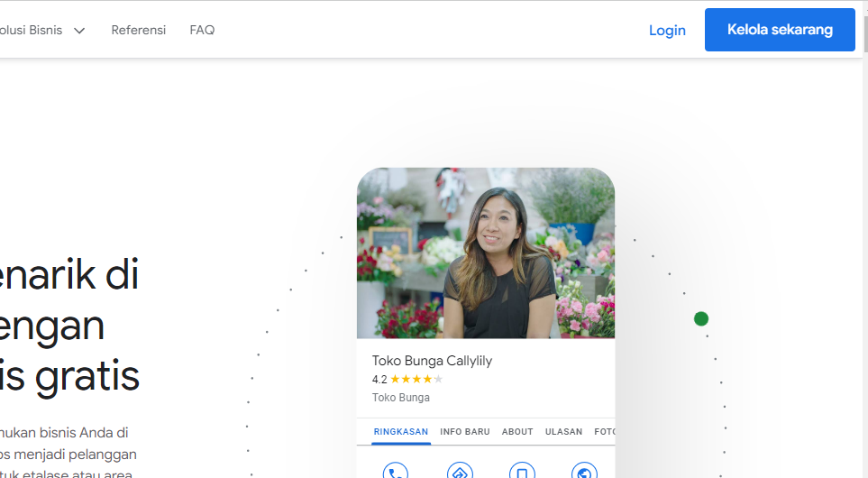The height and width of the screenshot is (478, 868).
Task: Click the Login link
Action: point(667,30)
